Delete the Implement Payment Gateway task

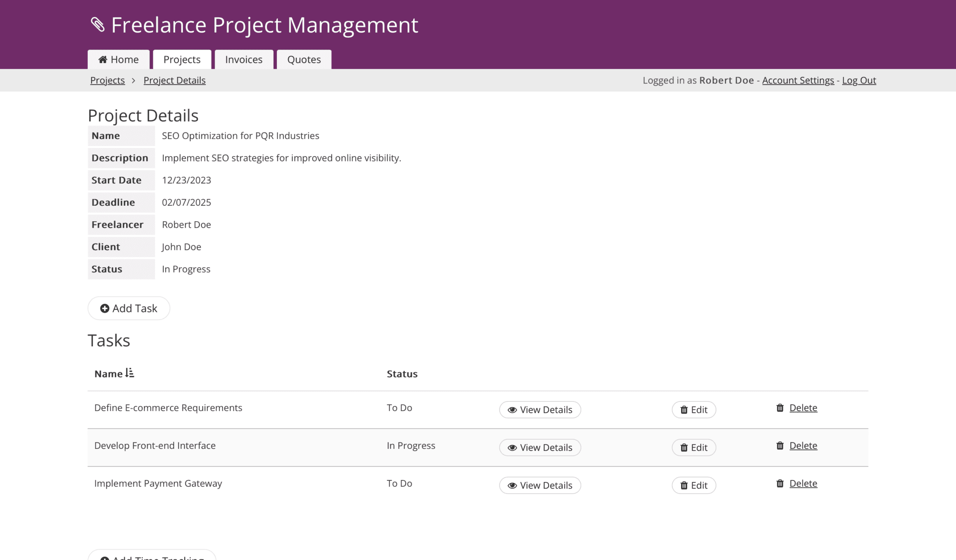[x=803, y=483]
